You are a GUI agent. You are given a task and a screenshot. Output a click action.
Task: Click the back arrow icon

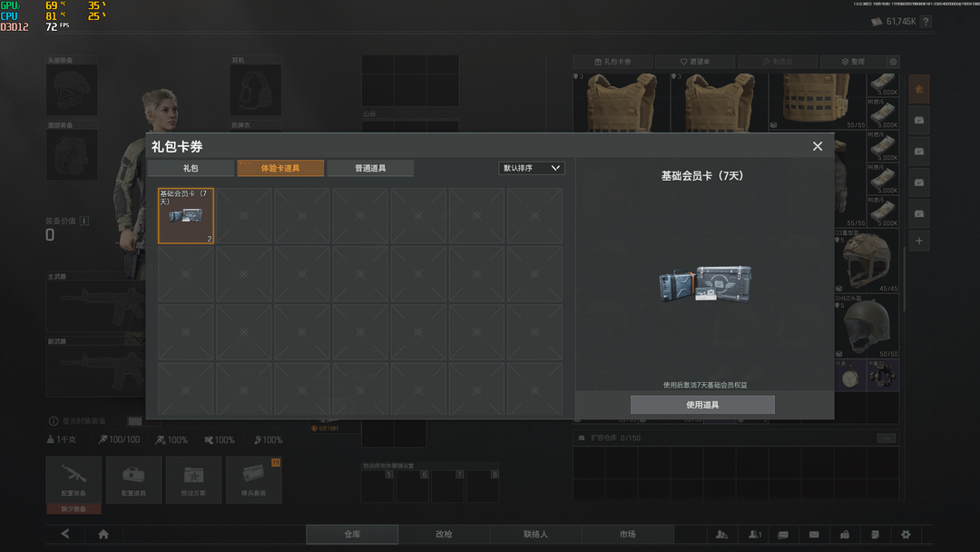(x=65, y=534)
